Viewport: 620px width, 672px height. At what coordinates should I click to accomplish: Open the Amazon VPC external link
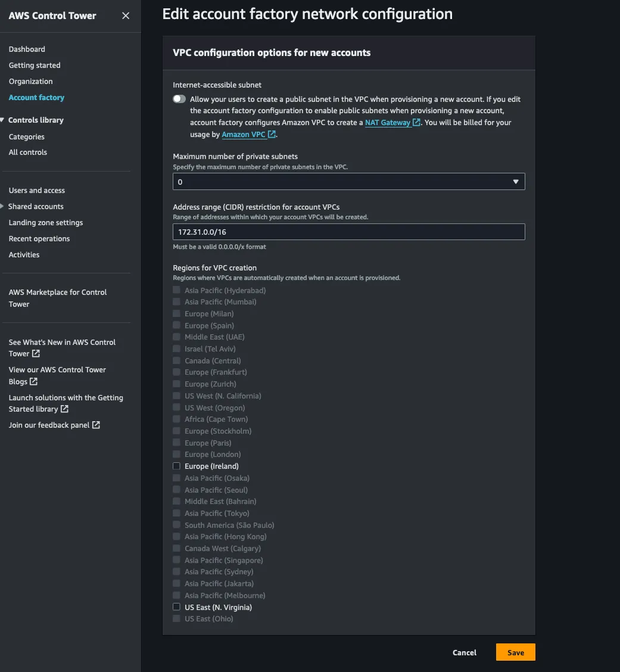244,135
